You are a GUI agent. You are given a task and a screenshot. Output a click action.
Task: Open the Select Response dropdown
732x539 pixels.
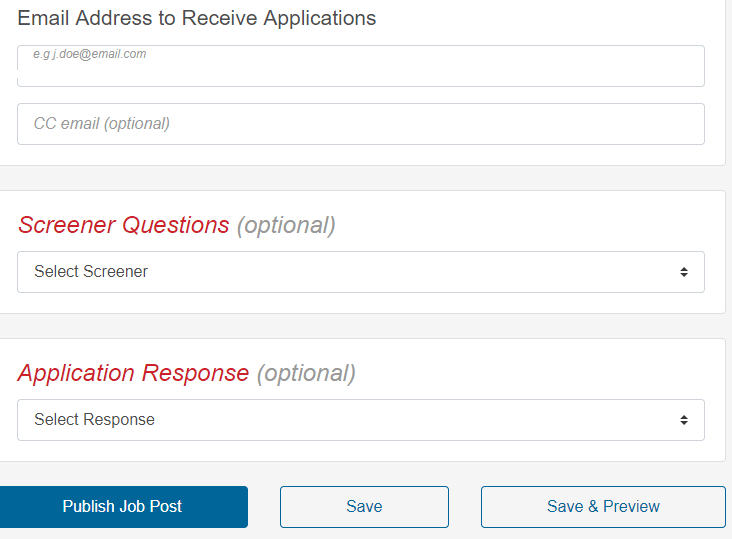click(x=361, y=420)
